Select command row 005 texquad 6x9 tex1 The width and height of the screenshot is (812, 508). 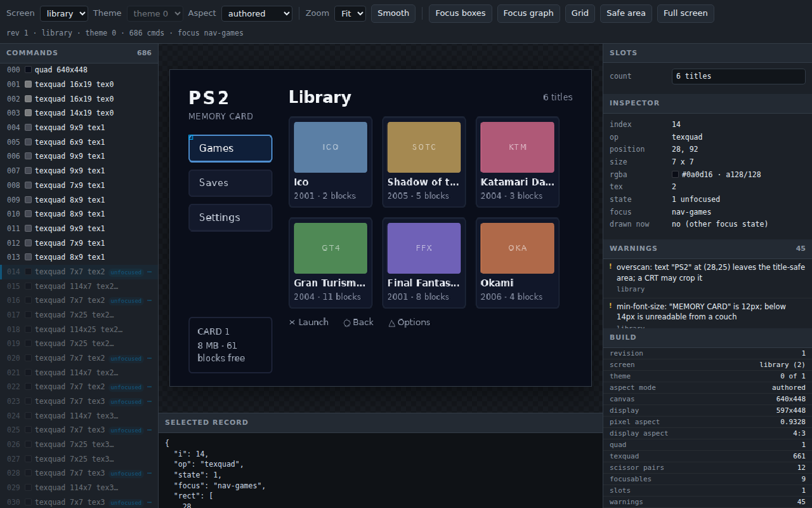tap(79, 142)
